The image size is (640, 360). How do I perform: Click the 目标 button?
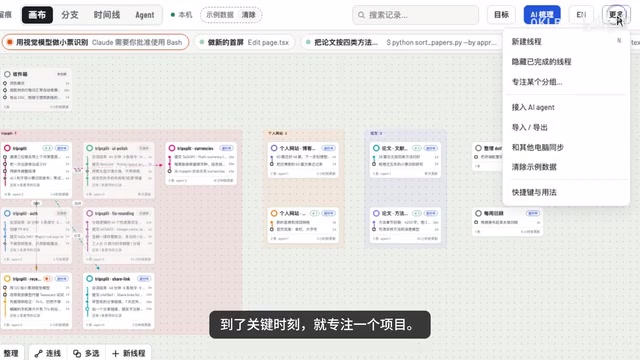click(x=501, y=15)
